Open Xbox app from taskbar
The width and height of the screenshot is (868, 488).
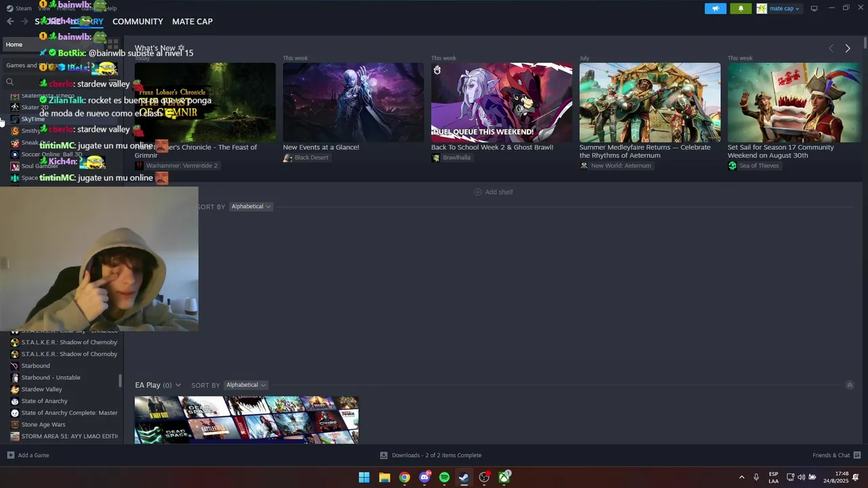(x=505, y=477)
